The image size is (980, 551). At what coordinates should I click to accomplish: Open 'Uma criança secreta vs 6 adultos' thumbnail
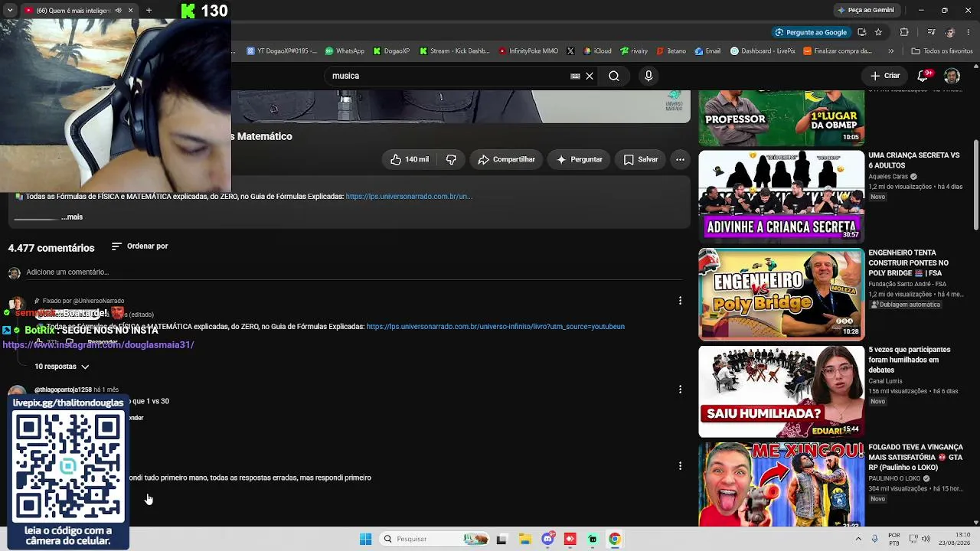pyautogui.click(x=781, y=195)
